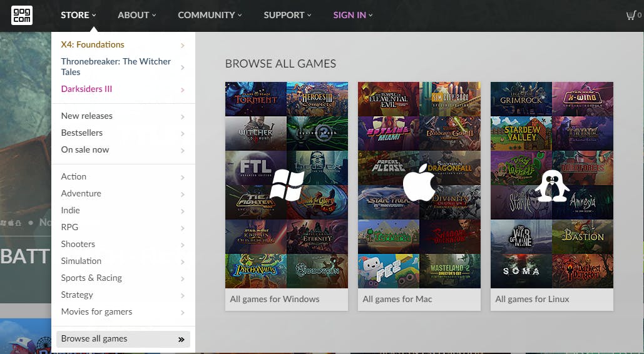Open All games for Mac
644x354 pixels.
[419, 300]
